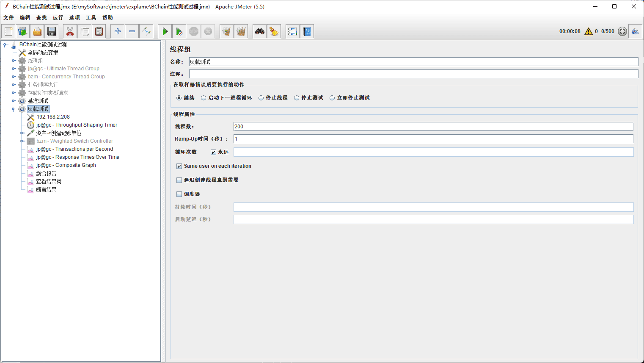Click the broom Reset Search icon
This screenshot has height=363, width=644.
coord(274,31)
